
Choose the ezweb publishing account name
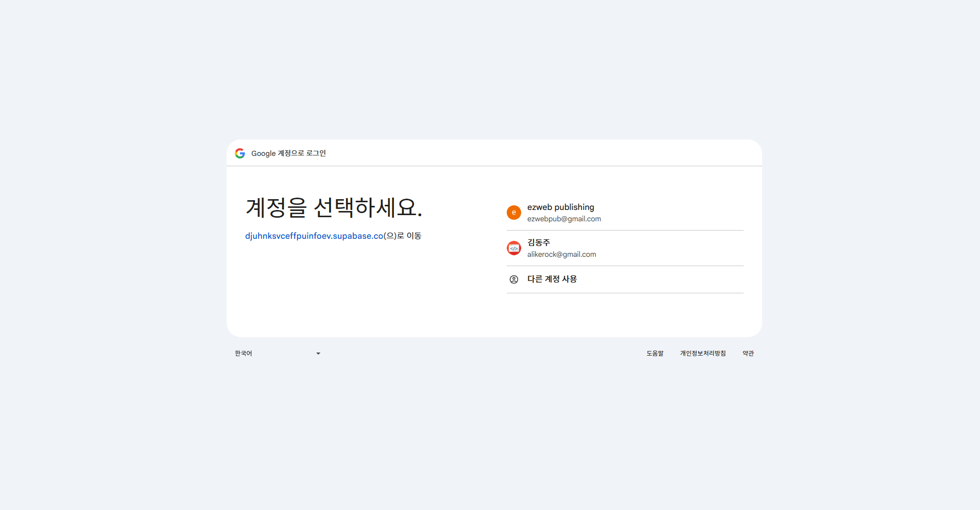click(560, 207)
